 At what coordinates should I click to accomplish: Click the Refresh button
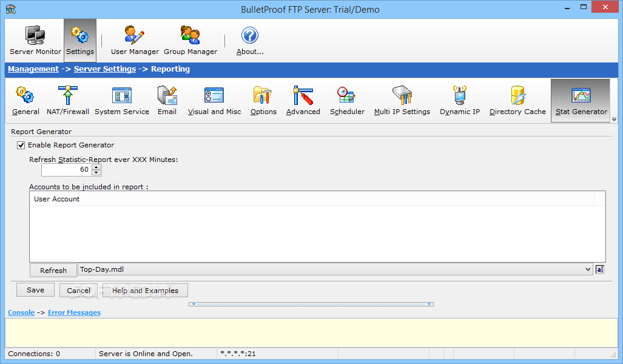[x=53, y=270]
